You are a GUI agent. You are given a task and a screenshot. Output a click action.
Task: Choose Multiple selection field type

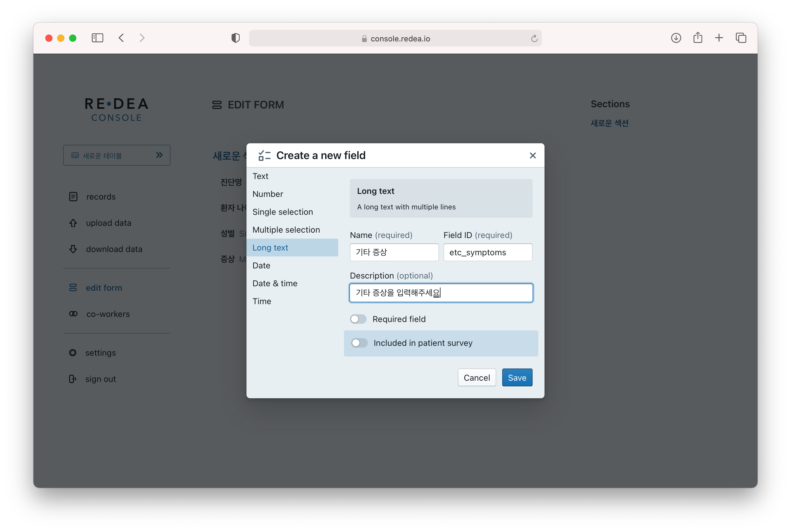[x=286, y=230]
